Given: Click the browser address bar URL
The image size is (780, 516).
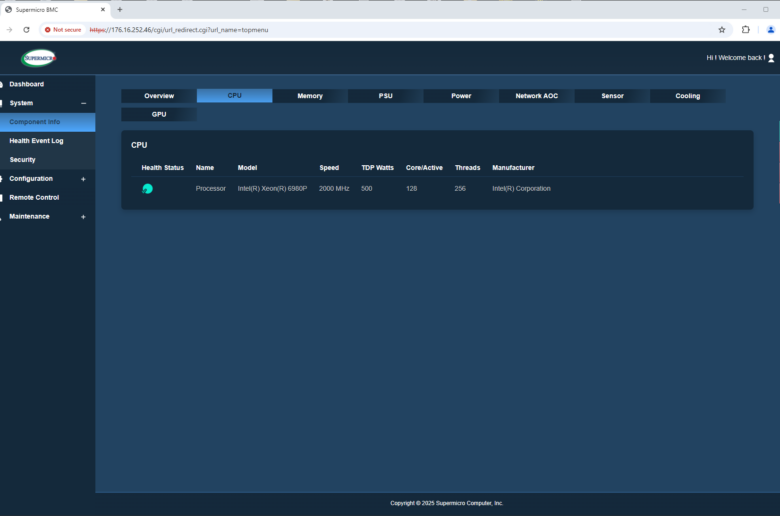Looking at the screenshot, I should (x=179, y=30).
